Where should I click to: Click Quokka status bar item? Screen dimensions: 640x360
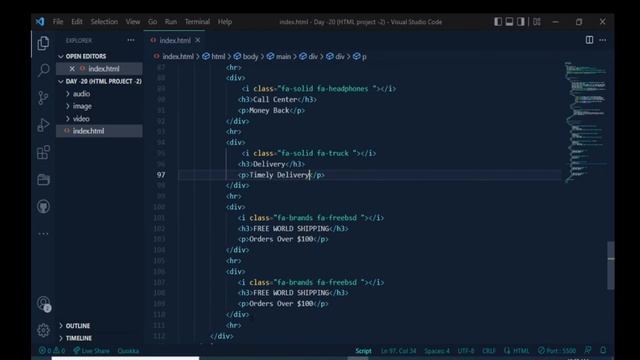pyautogui.click(x=128, y=351)
